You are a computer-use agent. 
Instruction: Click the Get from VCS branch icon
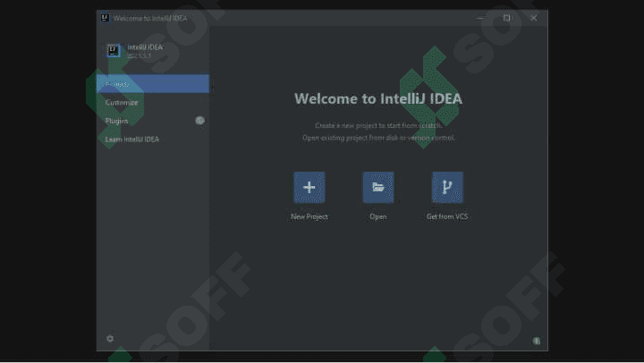[x=447, y=187]
